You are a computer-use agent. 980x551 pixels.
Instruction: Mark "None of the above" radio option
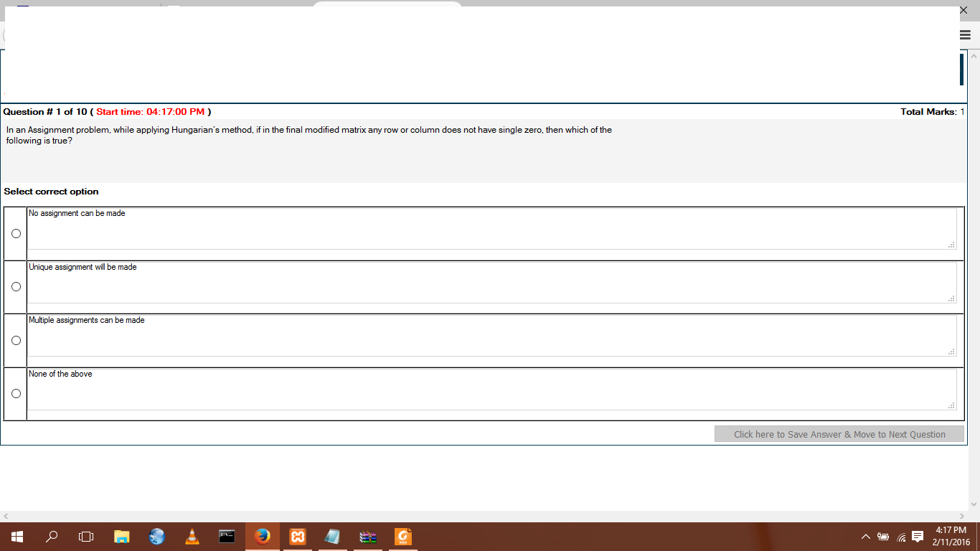pyautogui.click(x=16, y=394)
